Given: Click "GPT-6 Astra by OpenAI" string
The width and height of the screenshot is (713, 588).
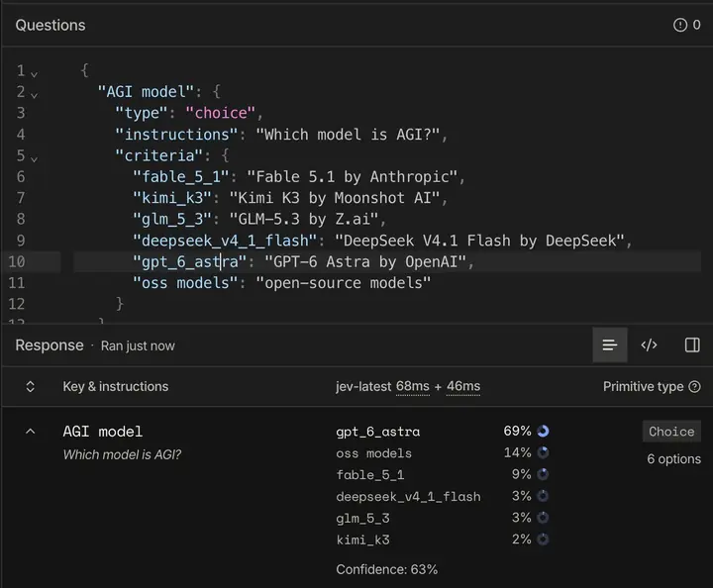Looking at the screenshot, I should [x=365, y=261].
